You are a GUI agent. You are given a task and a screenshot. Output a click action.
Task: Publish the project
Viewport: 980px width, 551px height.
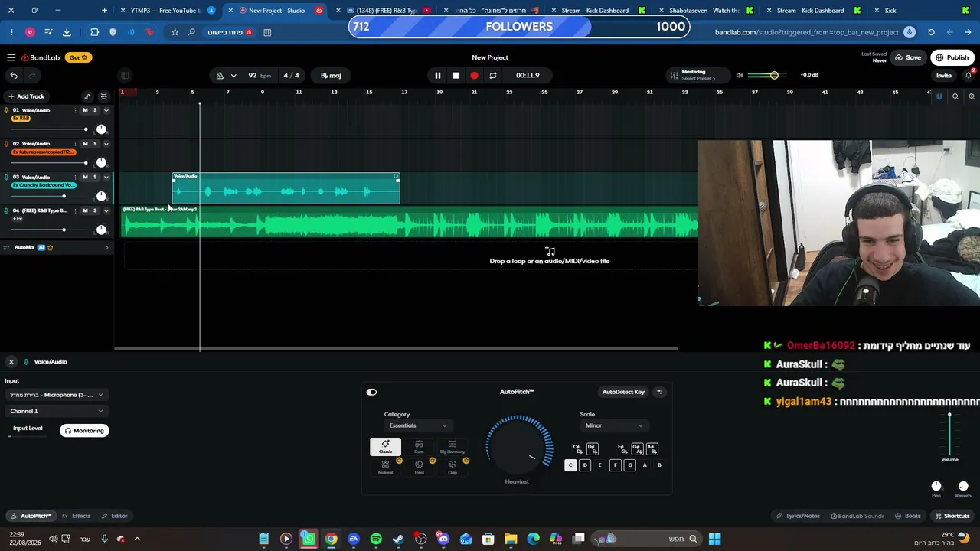click(x=952, y=57)
